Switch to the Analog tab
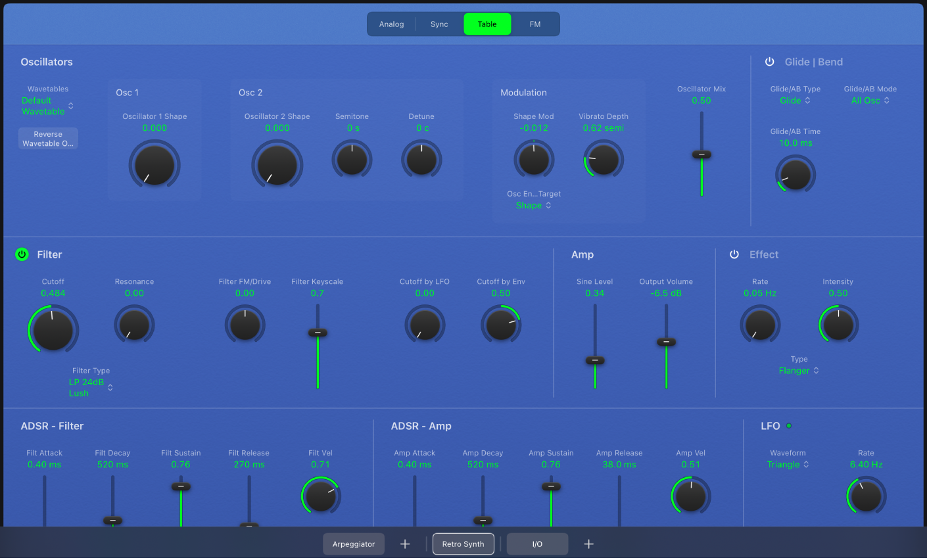 (391, 24)
